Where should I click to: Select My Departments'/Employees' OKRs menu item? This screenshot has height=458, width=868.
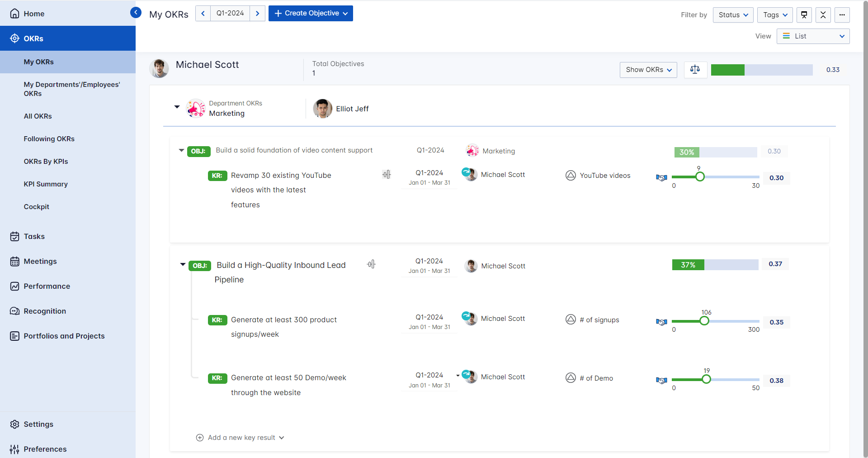pyautogui.click(x=68, y=89)
